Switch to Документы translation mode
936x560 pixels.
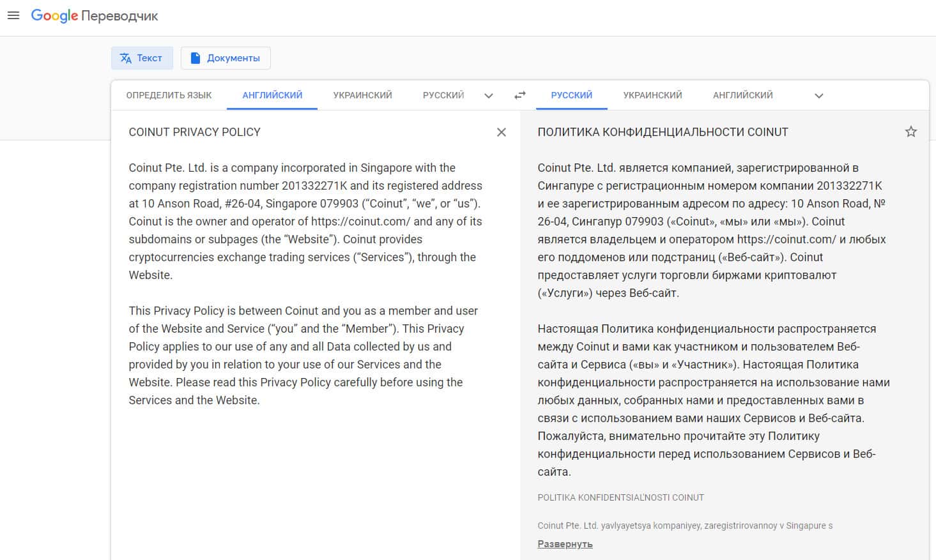(226, 58)
